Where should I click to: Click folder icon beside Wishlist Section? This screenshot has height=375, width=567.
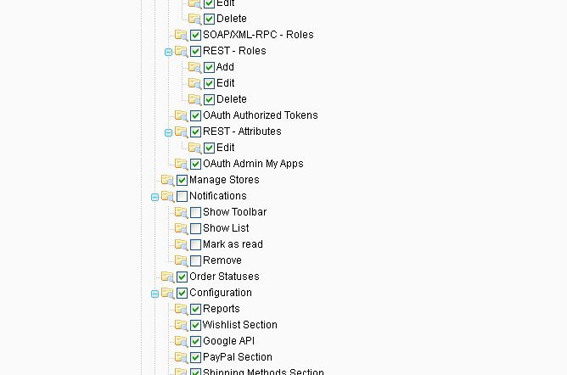[181, 325]
